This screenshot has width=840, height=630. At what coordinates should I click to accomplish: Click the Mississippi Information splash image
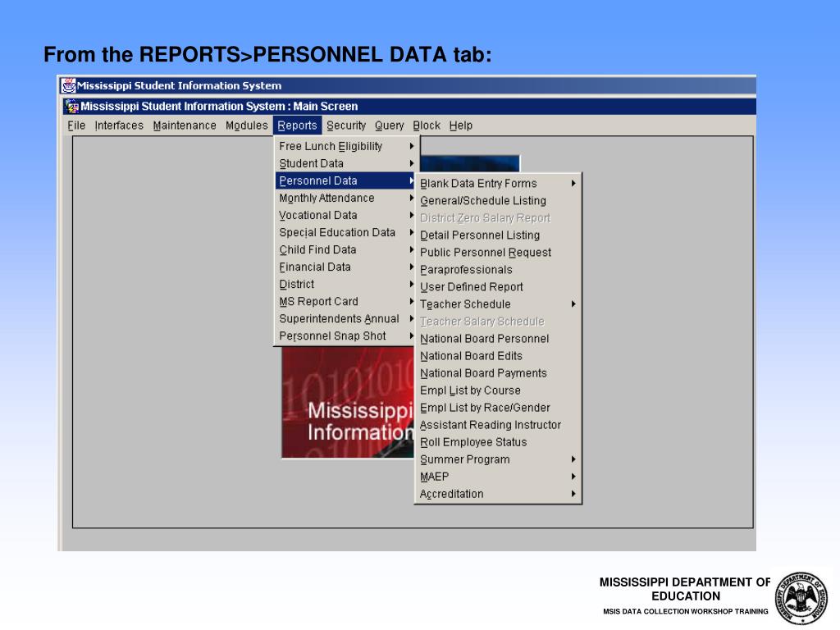[348, 402]
